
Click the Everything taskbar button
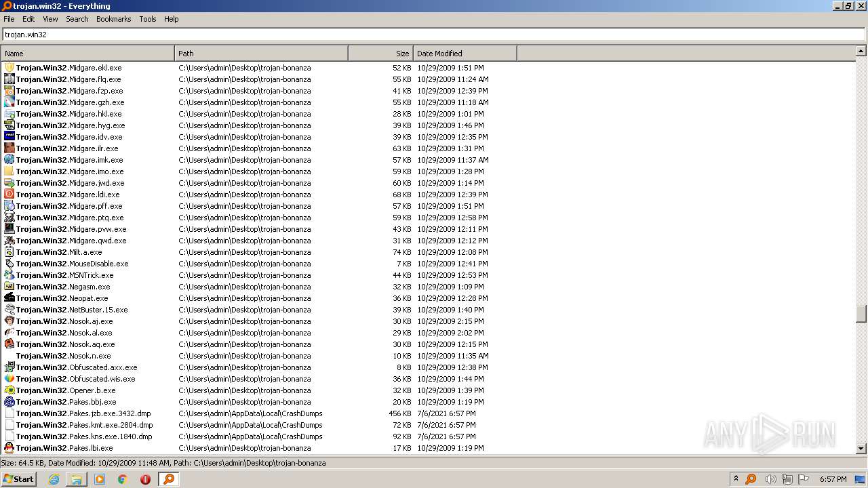pyautogui.click(x=169, y=479)
